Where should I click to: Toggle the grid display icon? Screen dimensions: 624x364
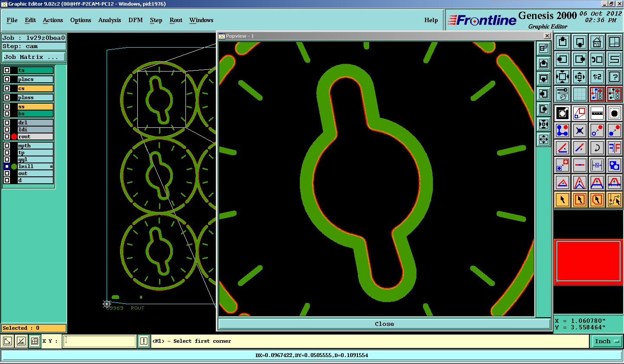point(580,94)
